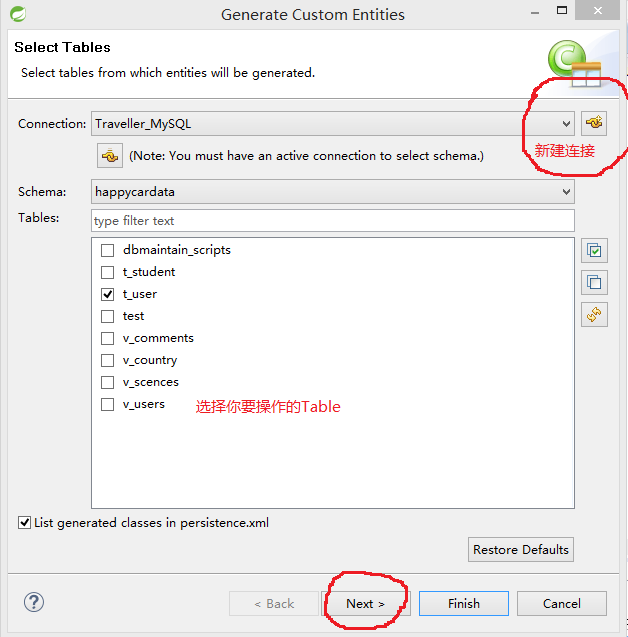
Task: Click the Deselect All tables icon
Action: pos(594,282)
